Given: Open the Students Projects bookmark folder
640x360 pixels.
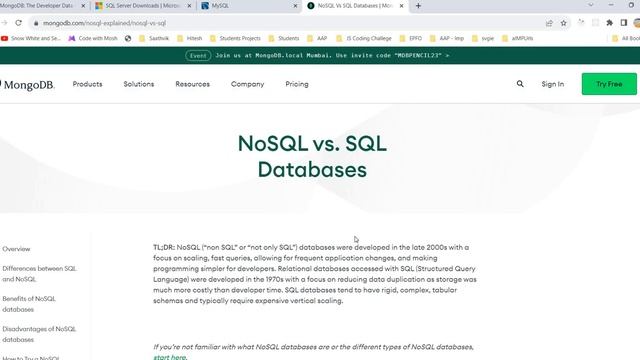Looking at the screenshot, I should click(235, 38).
